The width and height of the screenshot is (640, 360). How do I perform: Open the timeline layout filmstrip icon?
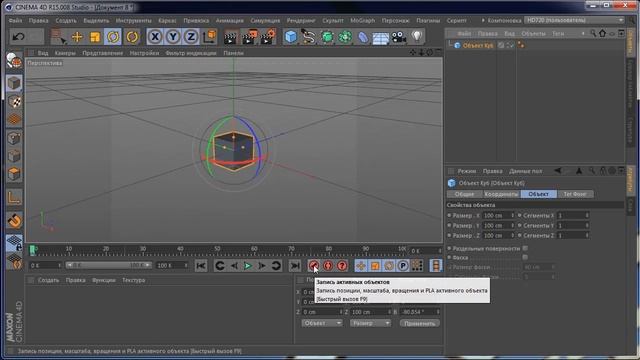click(x=436, y=266)
